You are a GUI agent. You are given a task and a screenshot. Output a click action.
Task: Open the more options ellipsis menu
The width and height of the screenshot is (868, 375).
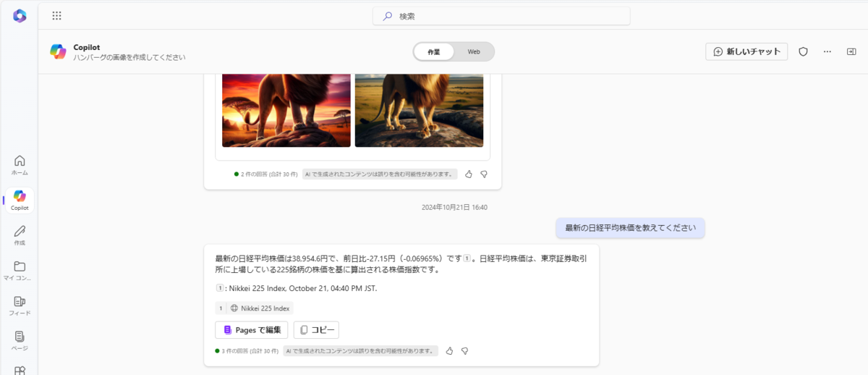point(827,51)
